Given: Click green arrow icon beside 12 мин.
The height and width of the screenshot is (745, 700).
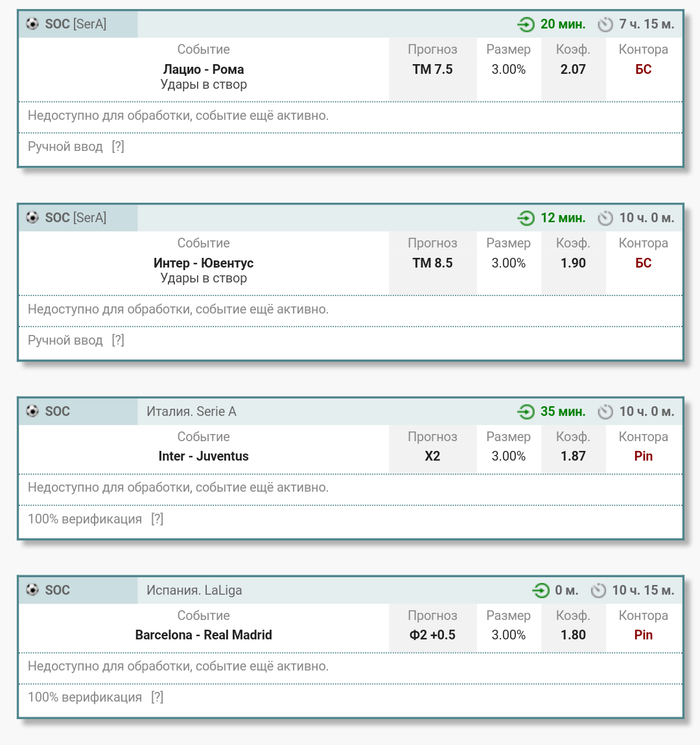Looking at the screenshot, I should tap(526, 218).
